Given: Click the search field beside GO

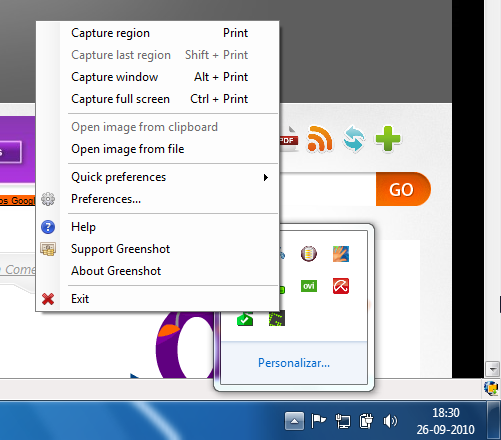Looking at the screenshot, I should 328,189.
